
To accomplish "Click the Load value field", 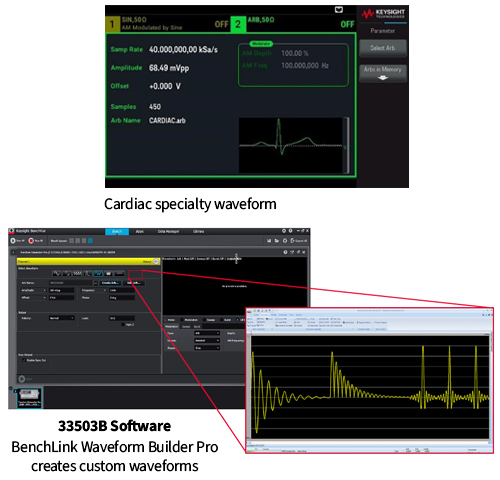I will [122, 318].
